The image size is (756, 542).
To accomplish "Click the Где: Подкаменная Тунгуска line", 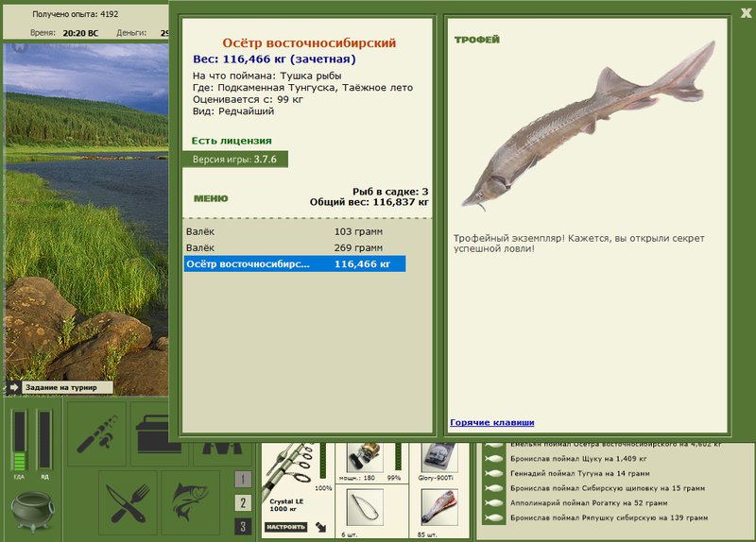I will (x=302, y=88).
